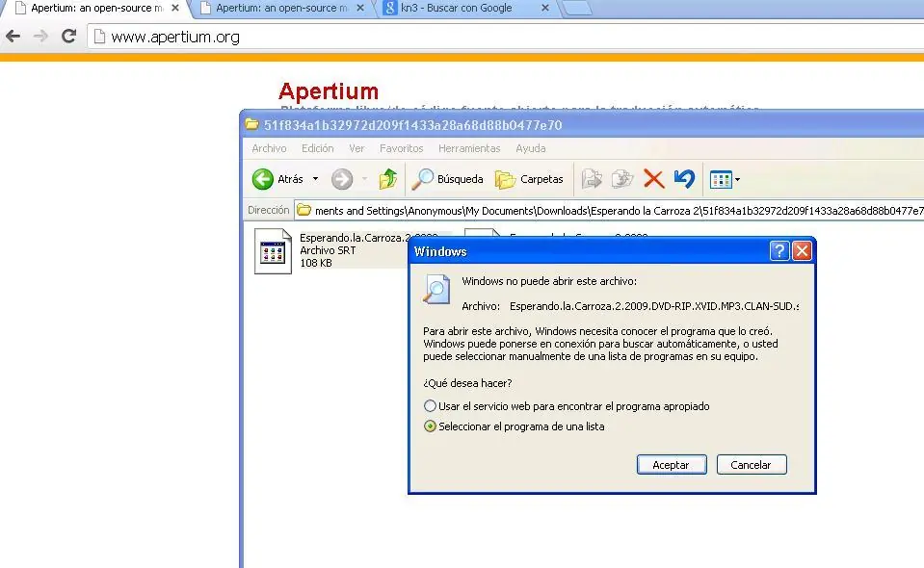The height and width of the screenshot is (568, 924).
Task: Click the 'Archivo SRT' file type text
Action: [x=328, y=250]
